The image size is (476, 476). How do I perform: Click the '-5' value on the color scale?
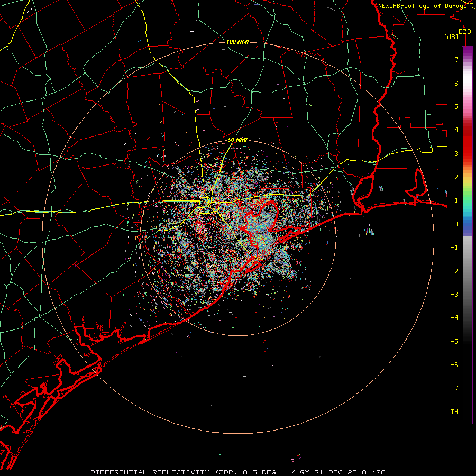454,342
